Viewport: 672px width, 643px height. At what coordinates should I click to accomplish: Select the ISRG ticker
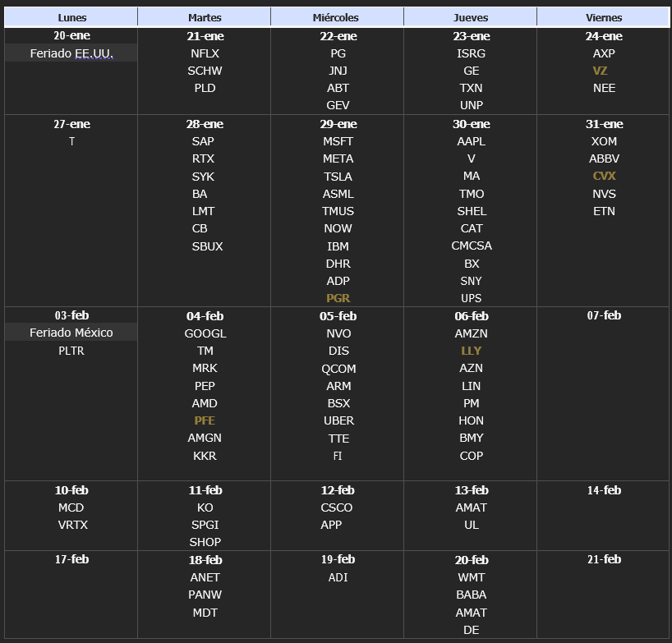click(471, 53)
